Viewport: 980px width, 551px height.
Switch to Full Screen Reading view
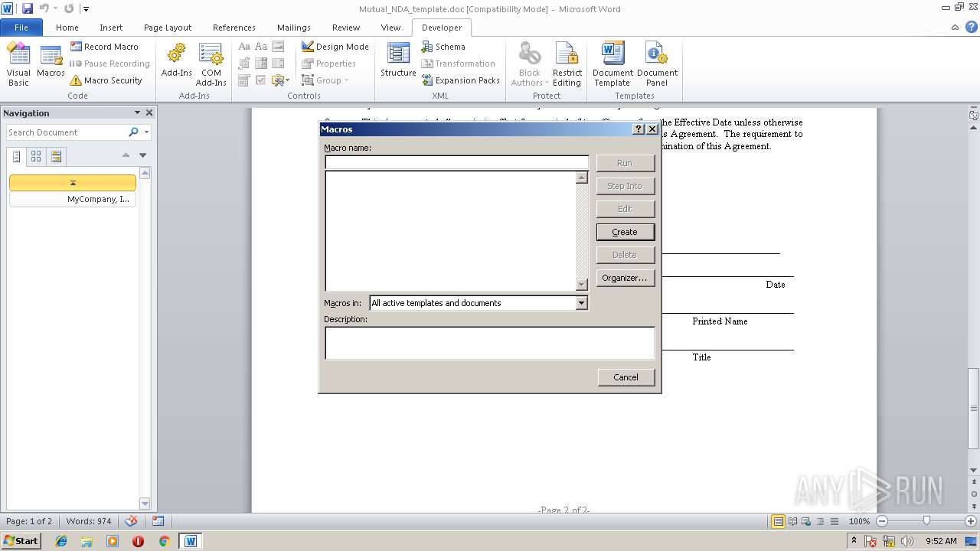(x=792, y=521)
